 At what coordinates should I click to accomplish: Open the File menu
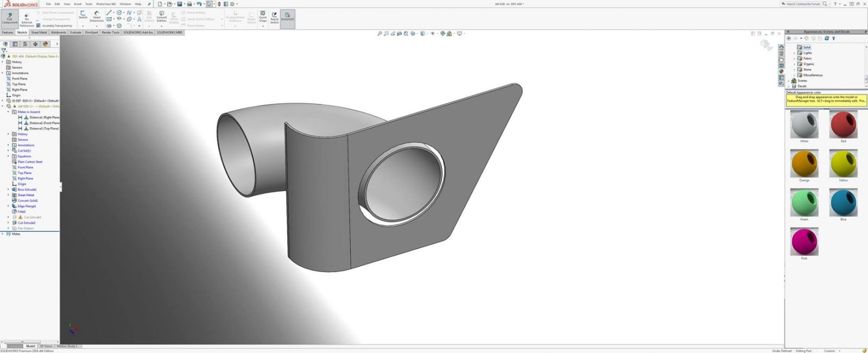(x=48, y=4)
